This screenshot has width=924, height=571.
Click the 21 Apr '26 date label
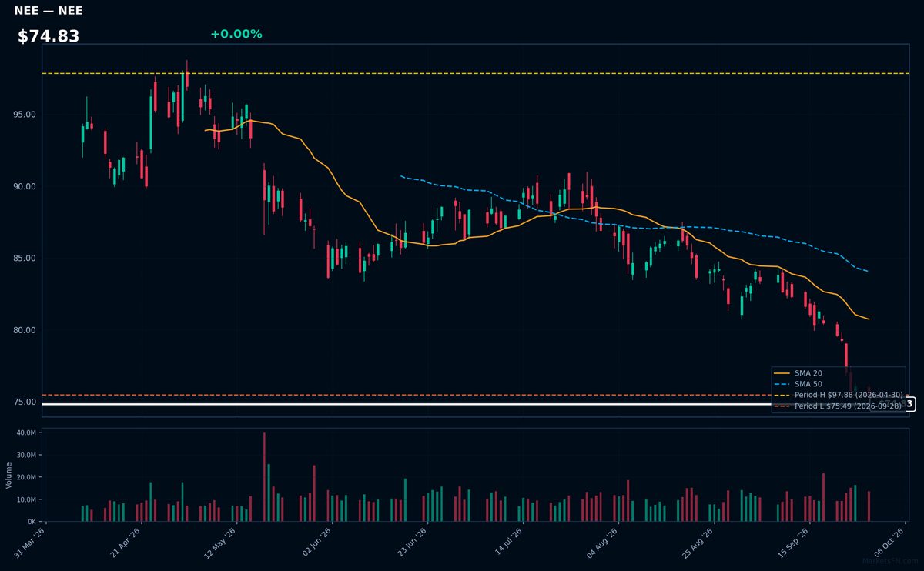tap(126, 543)
